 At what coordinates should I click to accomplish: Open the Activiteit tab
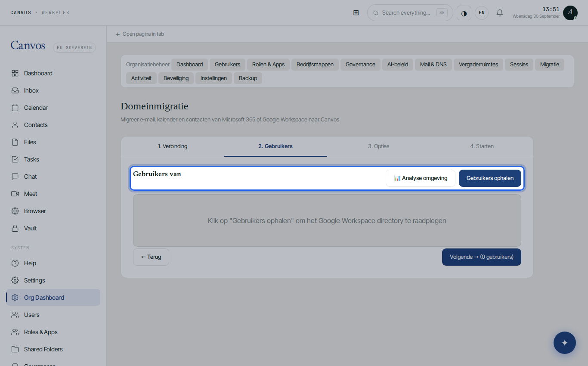click(x=141, y=78)
